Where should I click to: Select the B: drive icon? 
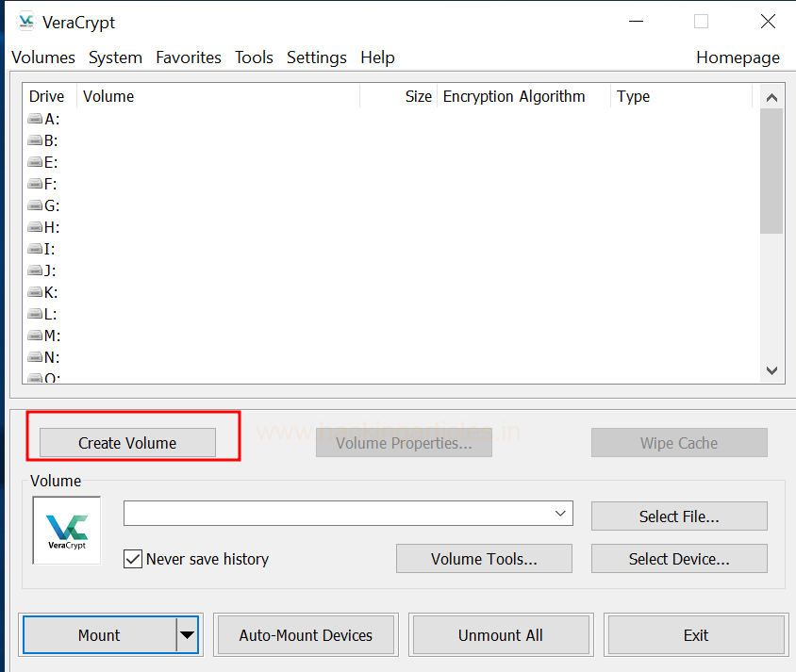(35, 140)
